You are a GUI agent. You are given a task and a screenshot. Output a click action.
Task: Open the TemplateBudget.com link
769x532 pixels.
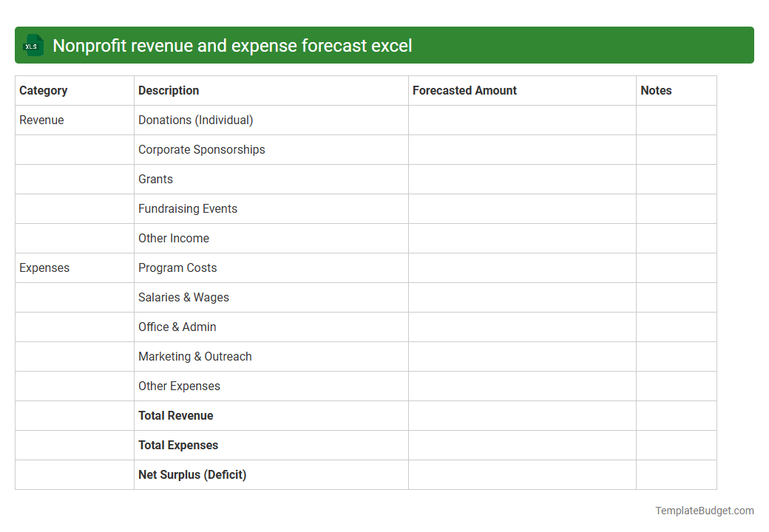[x=704, y=510]
